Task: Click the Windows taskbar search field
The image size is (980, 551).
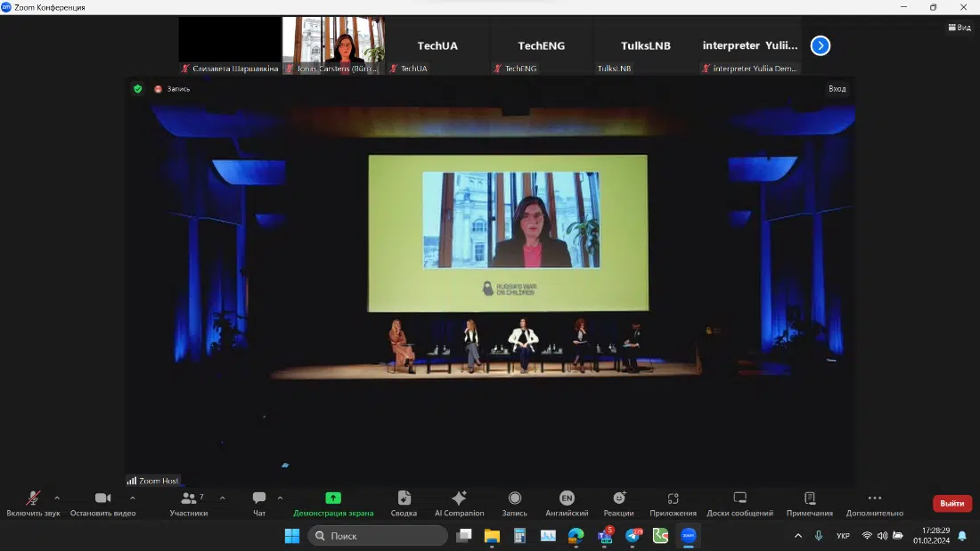Action: coord(378,536)
